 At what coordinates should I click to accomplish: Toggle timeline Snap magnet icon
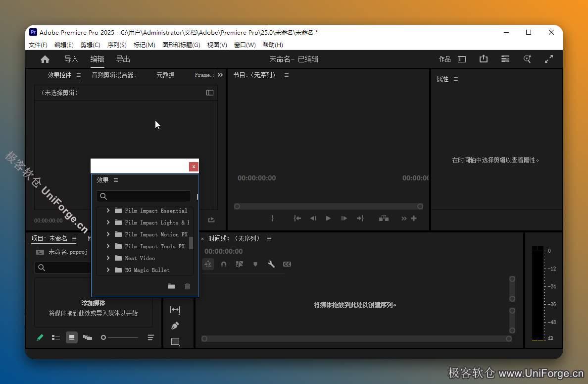[224, 264]
